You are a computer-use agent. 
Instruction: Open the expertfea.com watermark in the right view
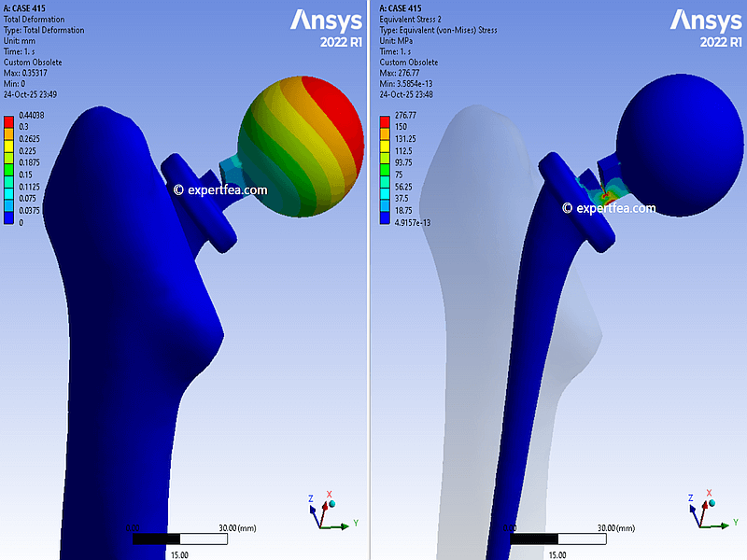608,208
